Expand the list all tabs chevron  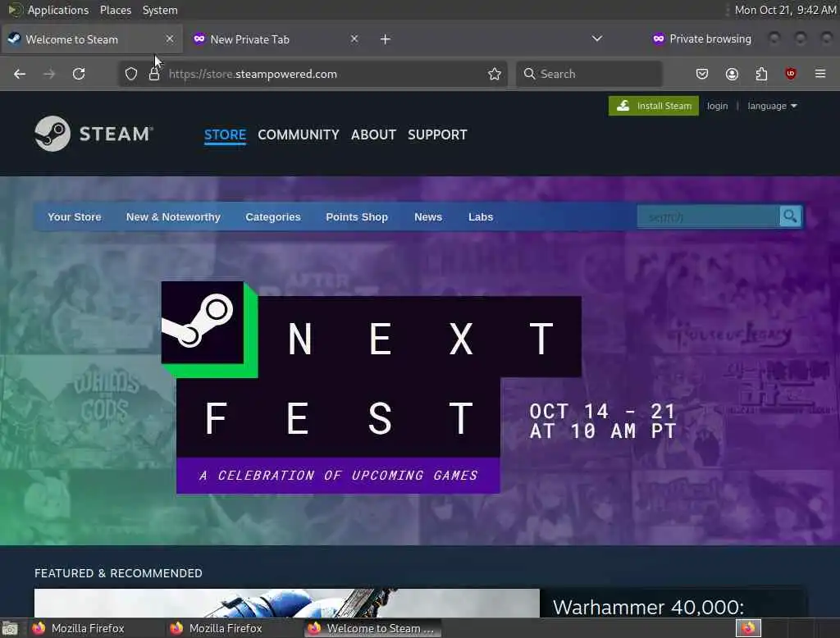click(597, 39)
